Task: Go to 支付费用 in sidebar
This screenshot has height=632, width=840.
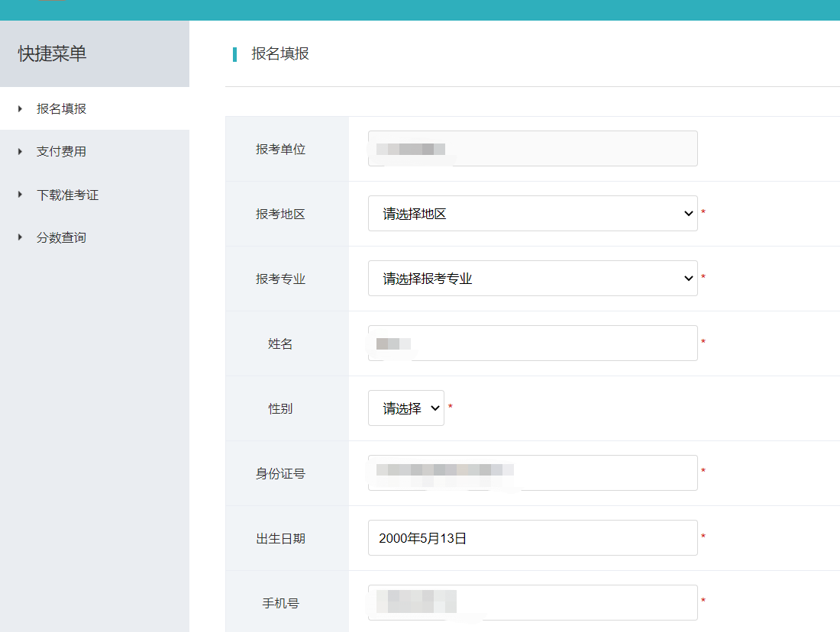Action: pyautogui.click(x=62, y=152)
